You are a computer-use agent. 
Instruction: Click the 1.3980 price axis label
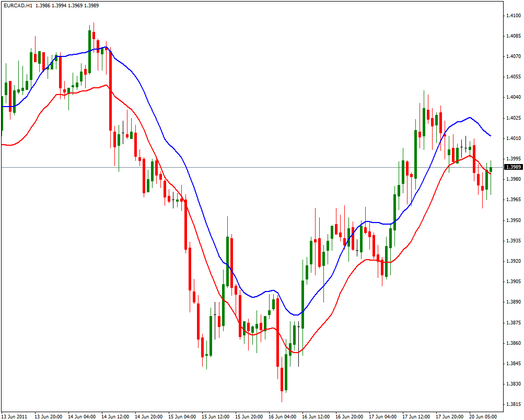(x=514, y=179)
